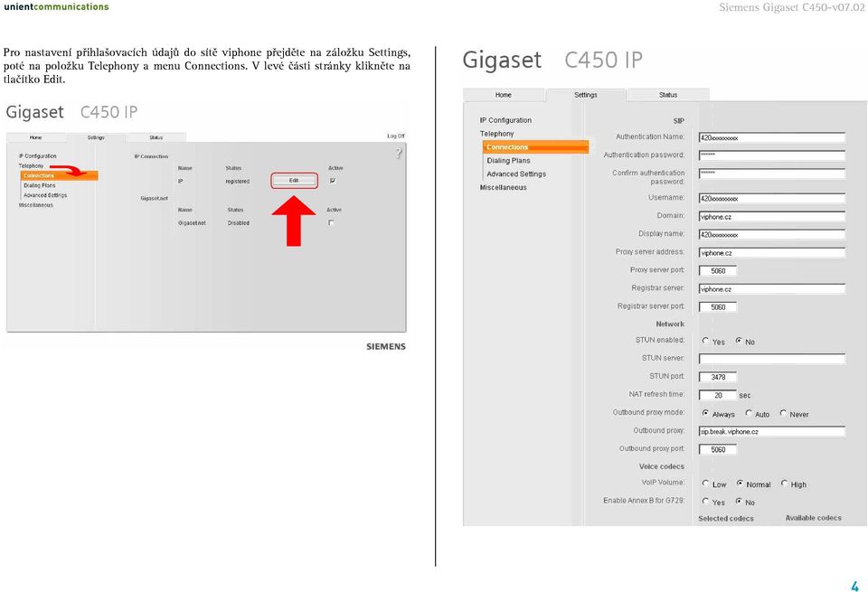Select IP Configuration in SIP settings sidebar
The width and height of the screenshot is (868, 592).
tap(505, 120)
